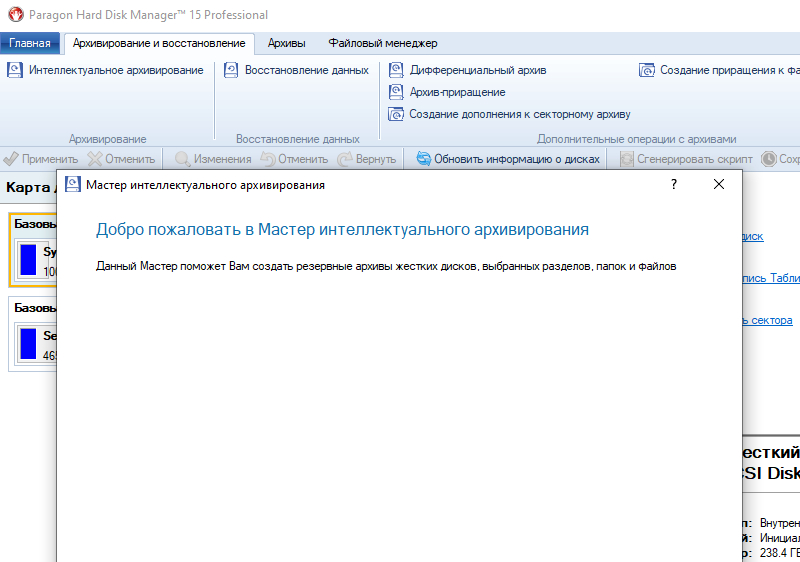Refresh disks via Обновить информацию о дисках
This screenshot has height=562, width=800.
click(x=517, y=159)
